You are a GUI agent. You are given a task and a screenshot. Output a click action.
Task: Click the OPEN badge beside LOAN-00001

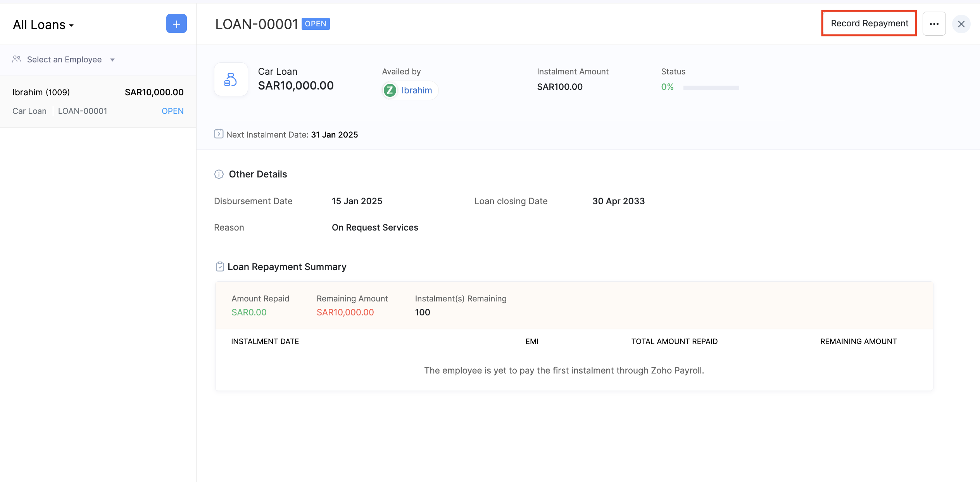pyautogui.click(x=316, y=24)
